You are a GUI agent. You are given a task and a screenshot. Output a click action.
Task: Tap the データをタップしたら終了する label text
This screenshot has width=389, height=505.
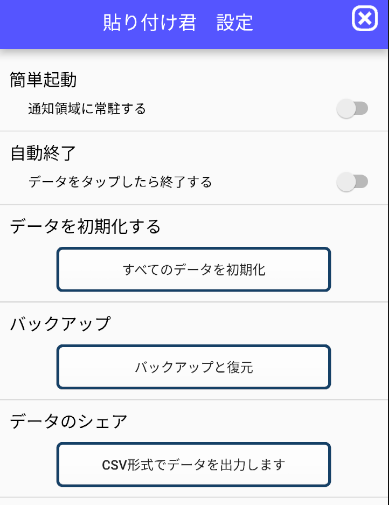click(x=120, y=182)
